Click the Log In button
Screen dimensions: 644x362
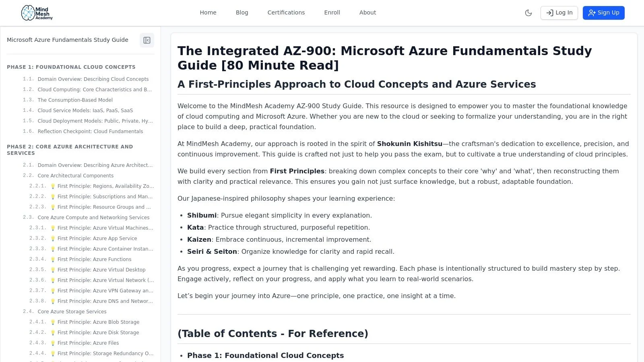tap(559, 13)
